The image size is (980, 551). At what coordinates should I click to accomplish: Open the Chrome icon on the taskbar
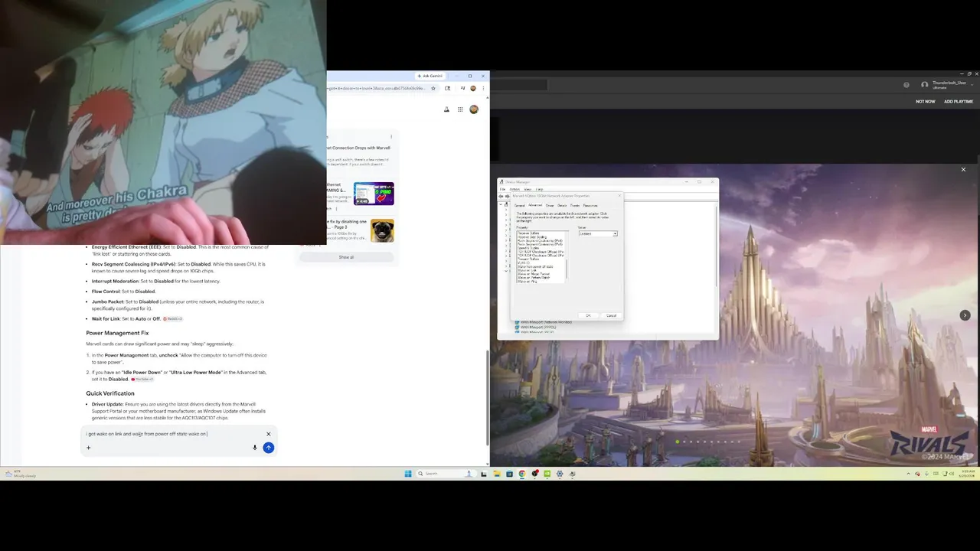point(522,474)
